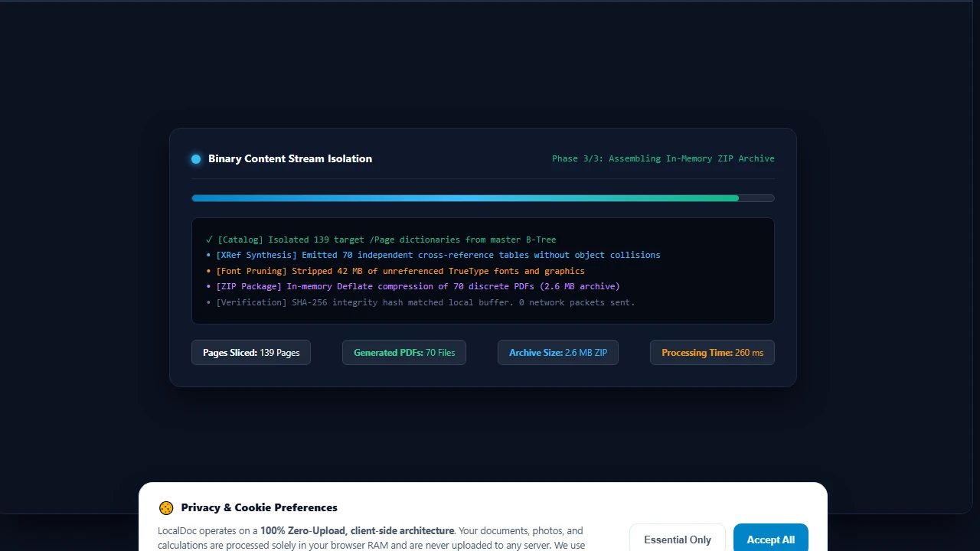Click the Phase 3/3 assembling status text
Image resolution: width=980 pixels, height=551 pixels.
point(663,158)
